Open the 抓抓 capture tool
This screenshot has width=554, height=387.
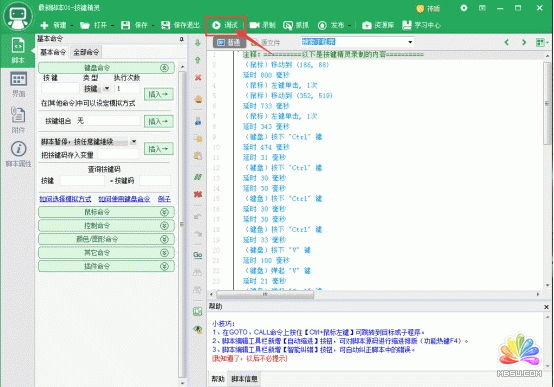click(x=296, y=25)
